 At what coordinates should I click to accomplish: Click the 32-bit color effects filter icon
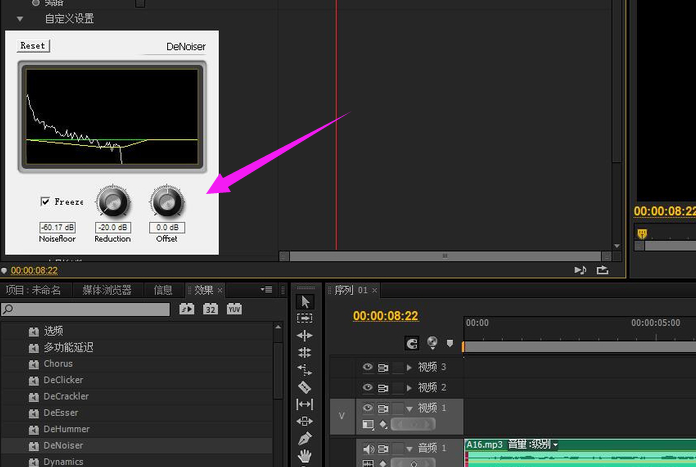[211, 309]
